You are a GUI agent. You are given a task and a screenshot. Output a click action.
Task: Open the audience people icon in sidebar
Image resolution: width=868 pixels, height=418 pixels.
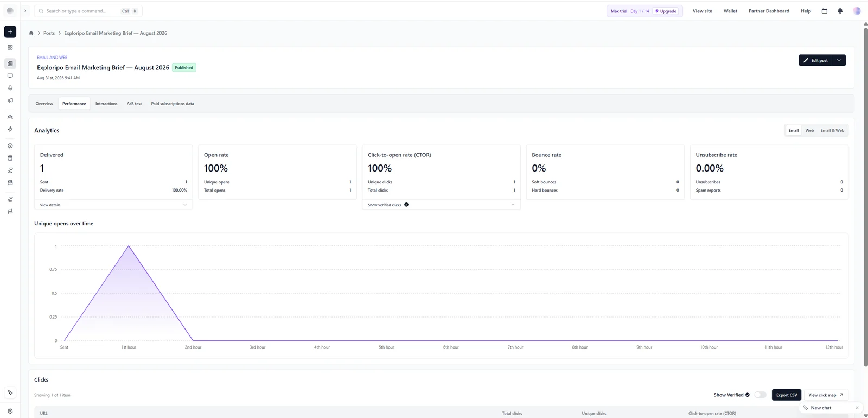[x=10, y=117]
